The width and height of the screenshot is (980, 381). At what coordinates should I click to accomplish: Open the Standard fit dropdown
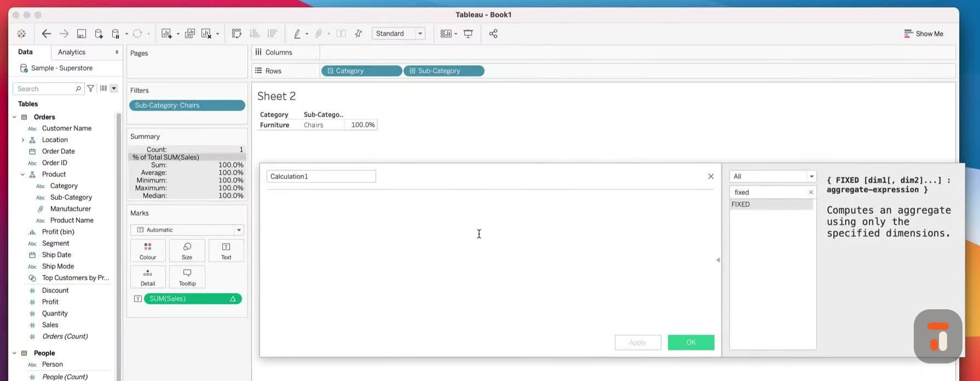click(399, 33)
